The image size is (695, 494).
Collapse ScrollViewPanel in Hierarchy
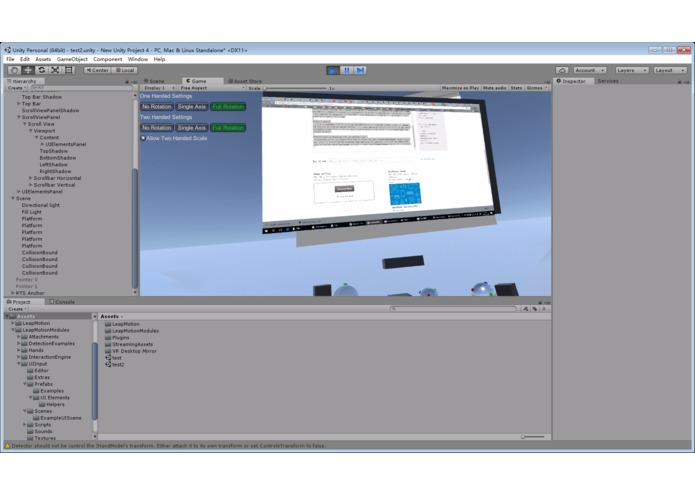19,117
